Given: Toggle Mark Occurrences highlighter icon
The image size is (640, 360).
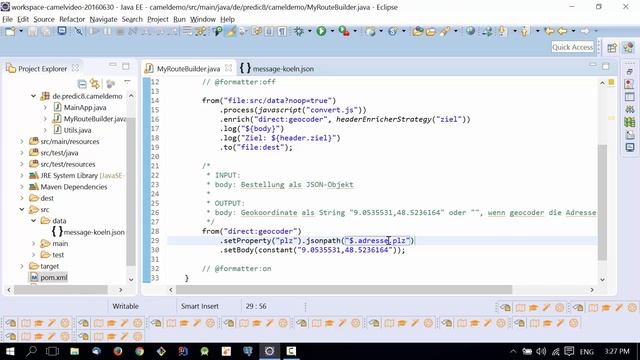Looking at the screenshot, I should [x=231, y=31].
